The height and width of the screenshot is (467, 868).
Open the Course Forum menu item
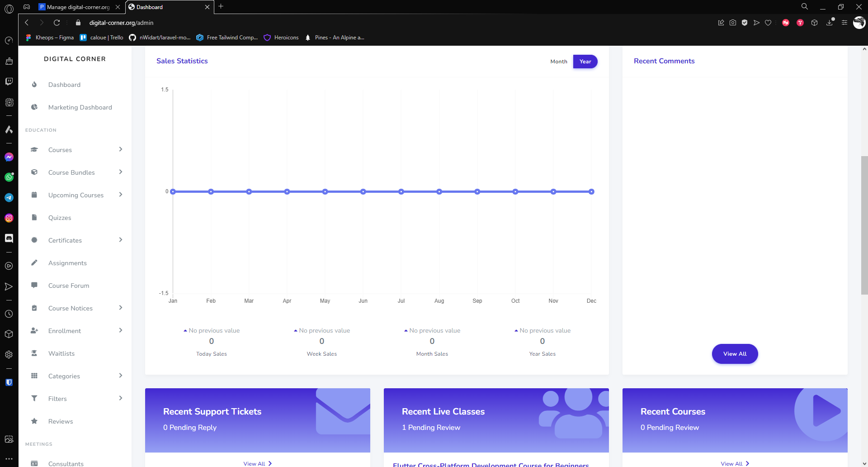pyautogui.click(x=69, y=286)
